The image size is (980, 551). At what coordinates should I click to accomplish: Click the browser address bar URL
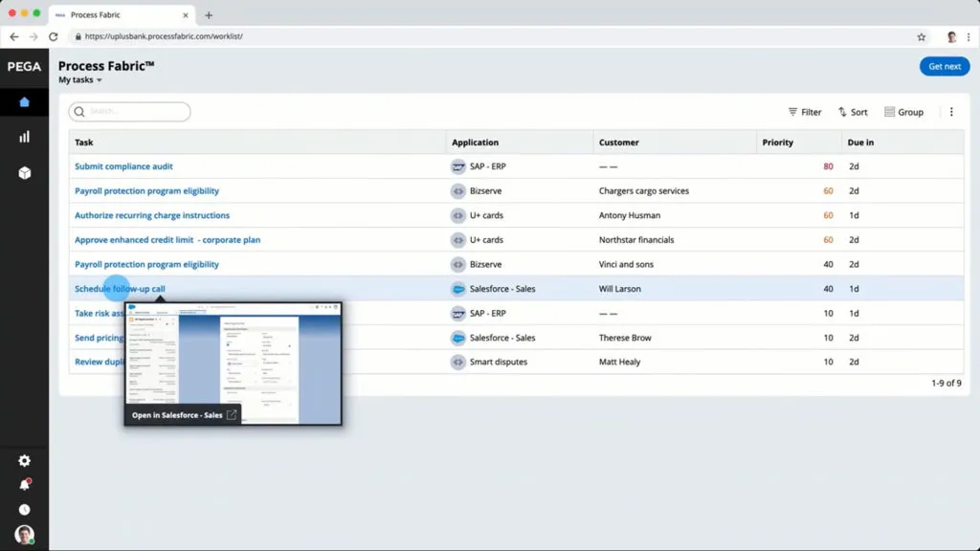coord(164,37)
